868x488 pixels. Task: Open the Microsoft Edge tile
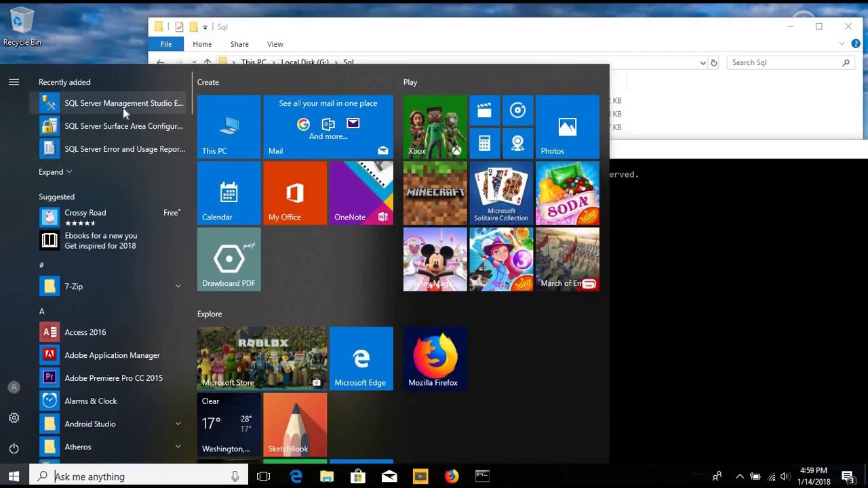(x=361, y=359)
